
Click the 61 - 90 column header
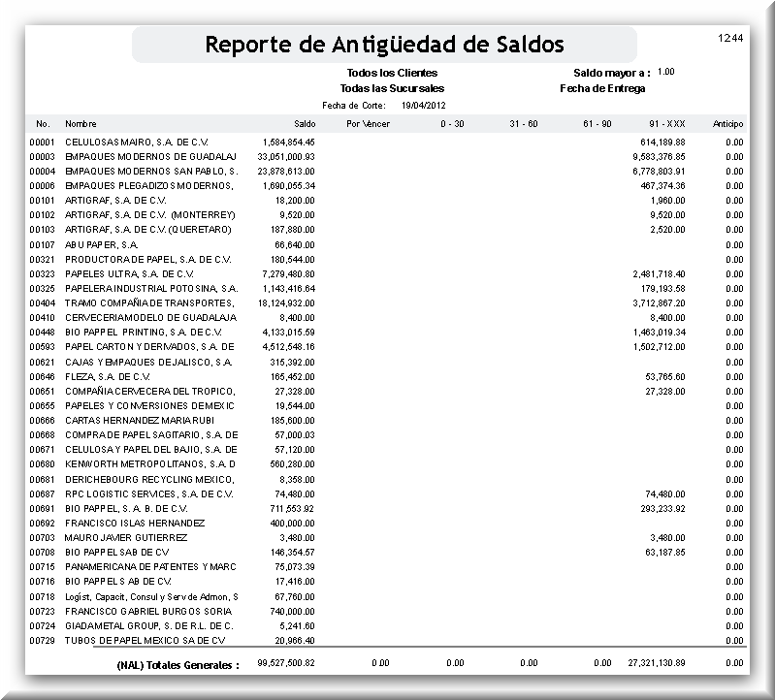pyautogui.click(x=597, y=124)
